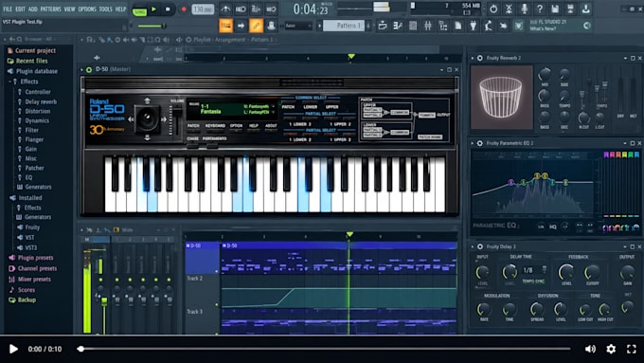644x363 pixels.
Task: Open the plugin picker plug icon
Action: click(x=474, y=26)
